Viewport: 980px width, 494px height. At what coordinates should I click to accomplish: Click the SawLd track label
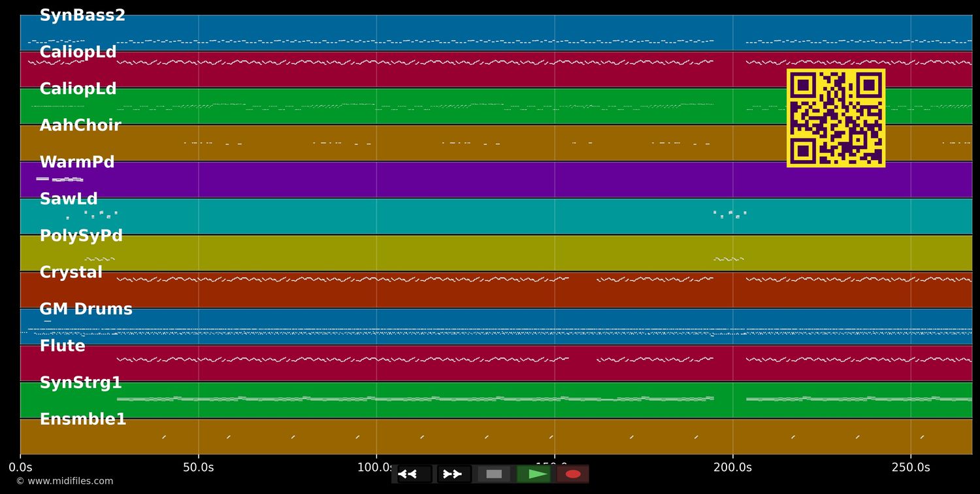pyautogui.click(x=69, y=199)
